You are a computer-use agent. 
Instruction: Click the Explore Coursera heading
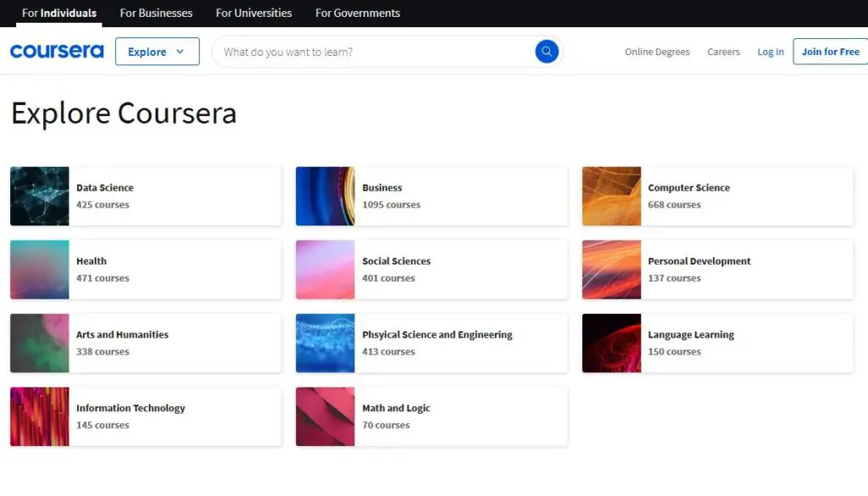click(124, 113)
